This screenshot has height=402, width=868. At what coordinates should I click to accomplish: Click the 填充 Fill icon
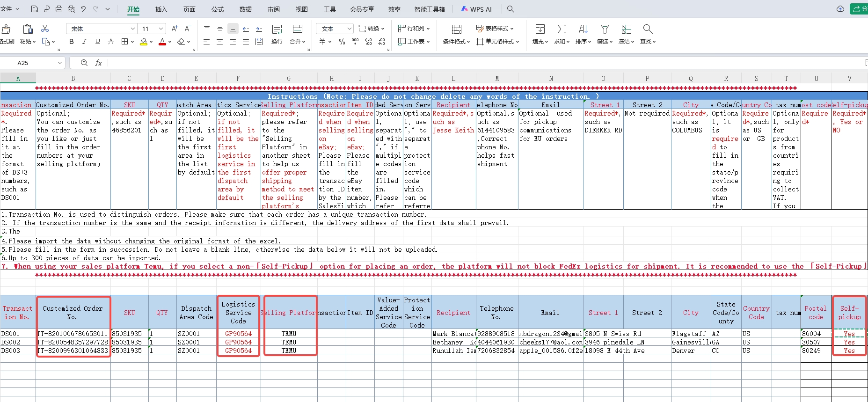(x=540, y=29)
